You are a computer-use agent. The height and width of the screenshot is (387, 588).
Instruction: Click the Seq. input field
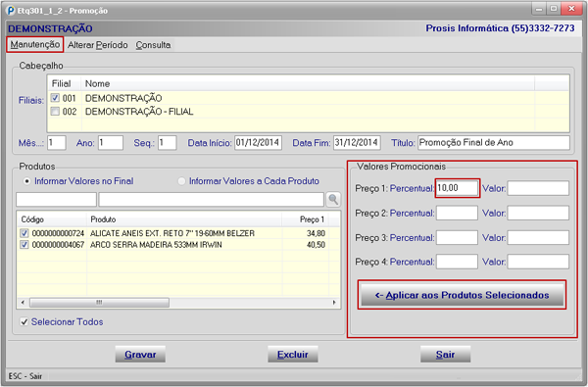(167, 143)
